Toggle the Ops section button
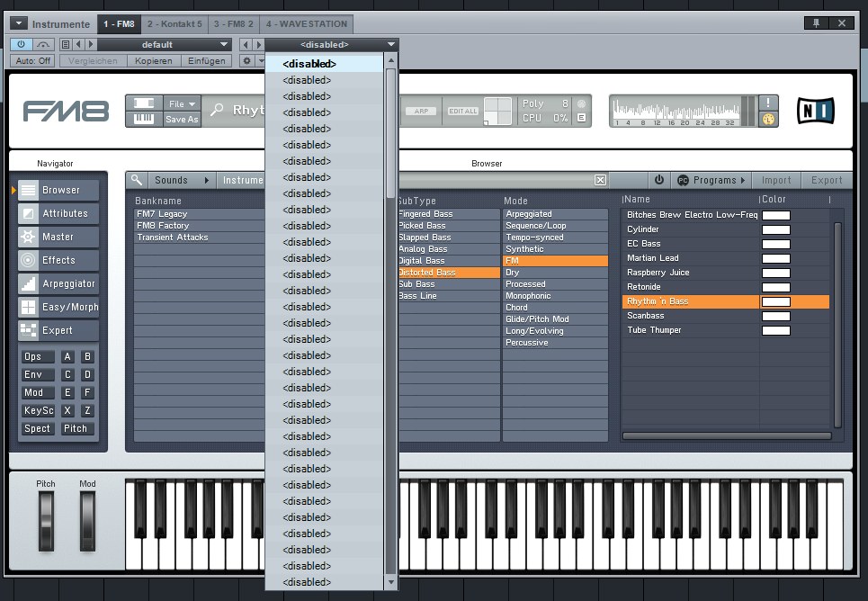The height and width of the screenshot is (601, 868). (37, 356)
